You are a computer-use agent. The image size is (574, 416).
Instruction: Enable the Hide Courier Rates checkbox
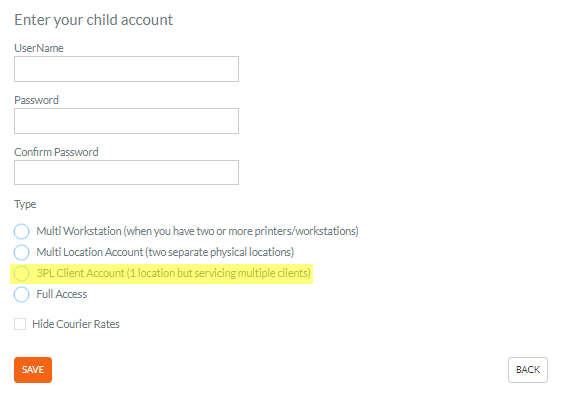tap(20, 324)
